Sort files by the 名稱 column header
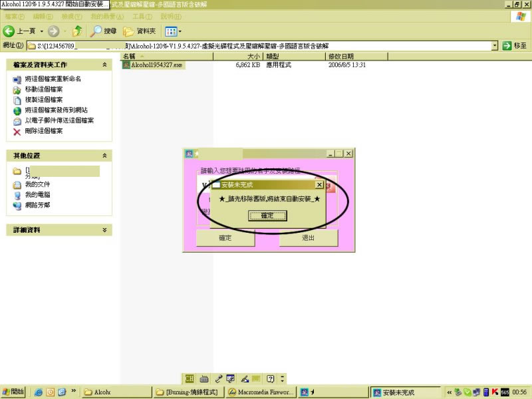 (x=167, y=57)
